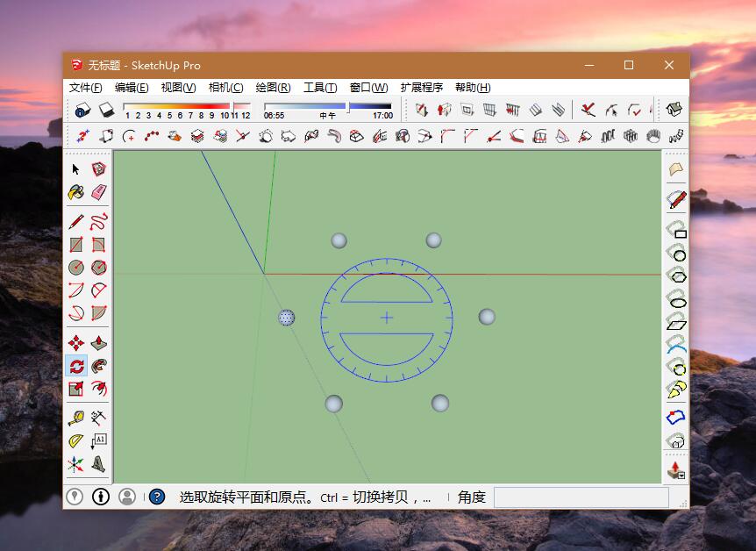
Task: Select the Follow Me tool
Action: 98,366
